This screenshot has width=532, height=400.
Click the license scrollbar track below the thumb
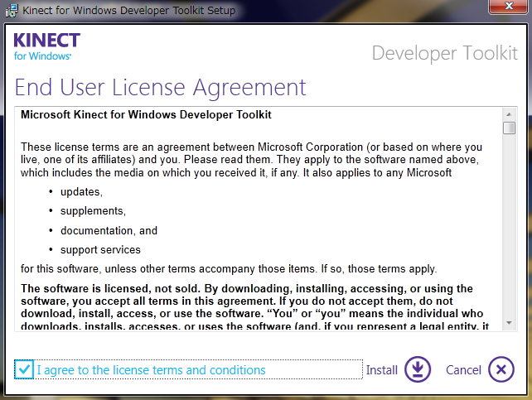509,225
